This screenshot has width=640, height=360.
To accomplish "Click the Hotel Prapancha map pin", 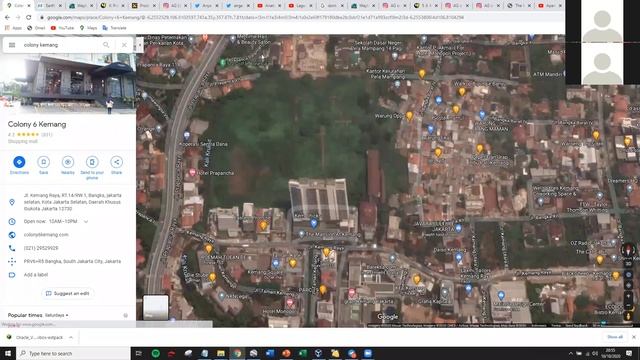I will click(192, 173).
